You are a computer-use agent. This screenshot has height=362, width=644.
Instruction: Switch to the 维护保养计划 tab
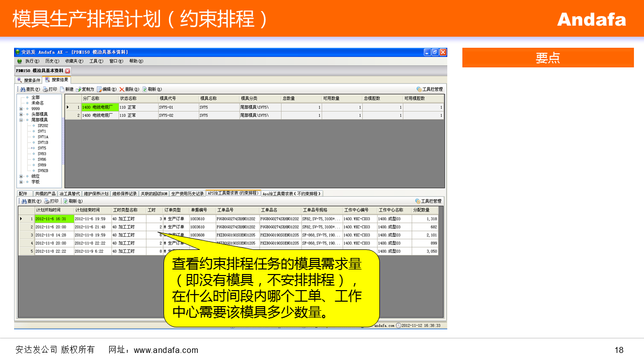tap(96, 194)
